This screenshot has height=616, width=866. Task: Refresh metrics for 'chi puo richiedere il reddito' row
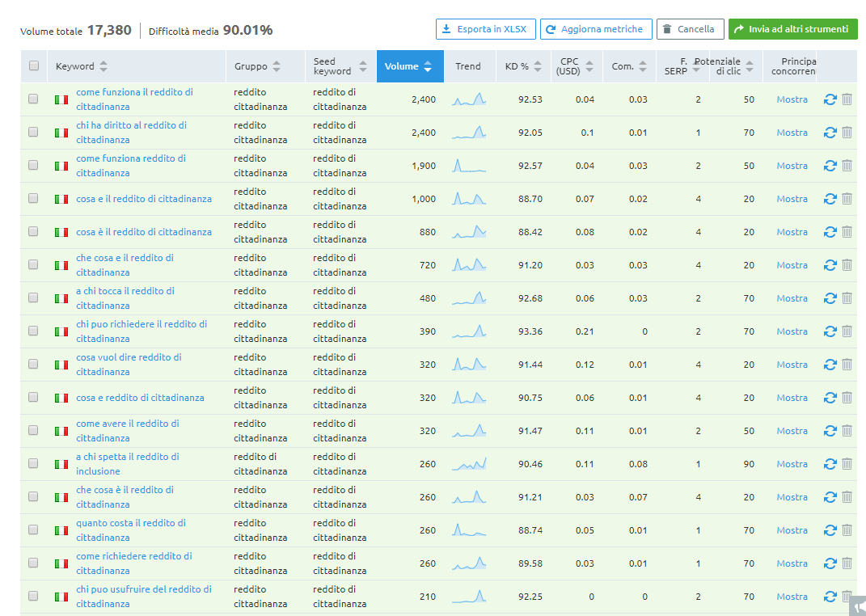click(830, 331)
